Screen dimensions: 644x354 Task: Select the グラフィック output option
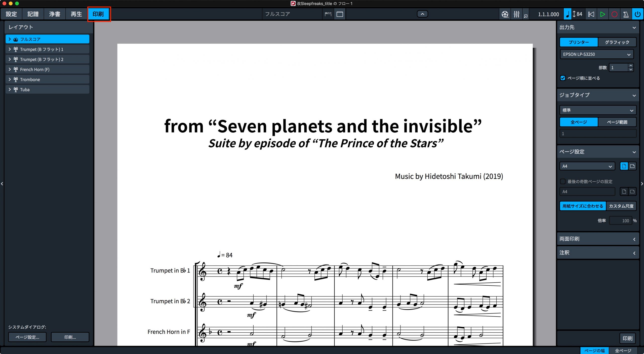click(617, 42)
